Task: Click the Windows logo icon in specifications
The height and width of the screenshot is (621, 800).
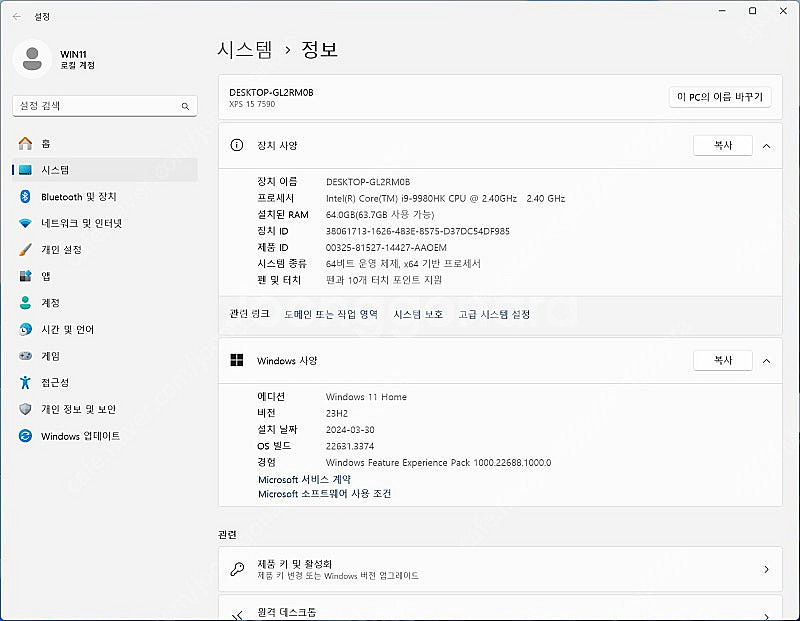Action: (x=237, y=360)
